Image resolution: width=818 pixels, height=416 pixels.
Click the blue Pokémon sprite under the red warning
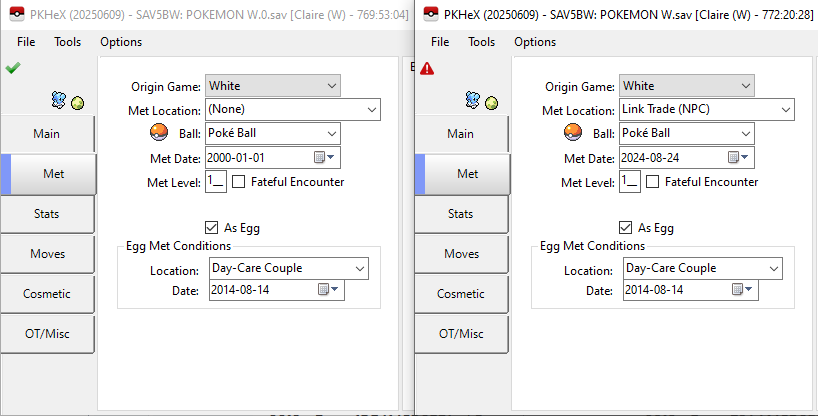473,100
